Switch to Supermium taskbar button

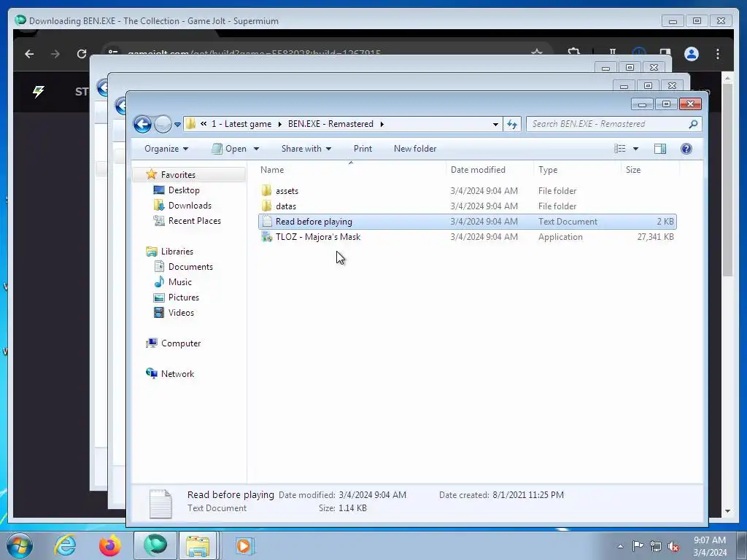coord(155,545)
